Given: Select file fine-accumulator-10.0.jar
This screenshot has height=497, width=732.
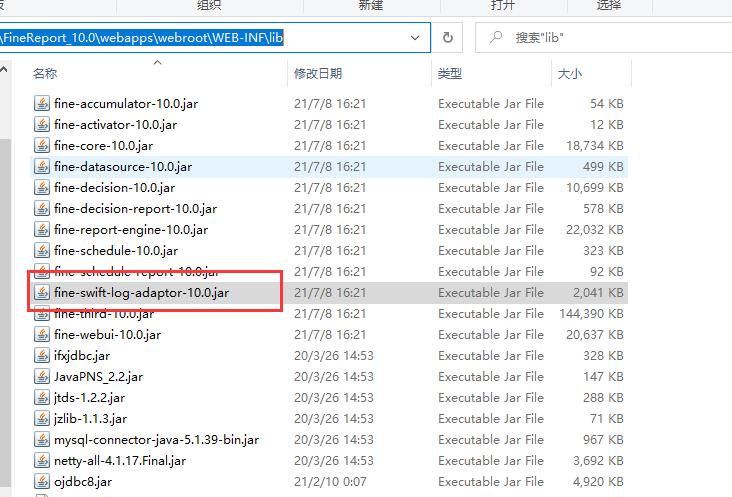Looking at the screenshot, I should pyautogui.click(x=126, y=103).
